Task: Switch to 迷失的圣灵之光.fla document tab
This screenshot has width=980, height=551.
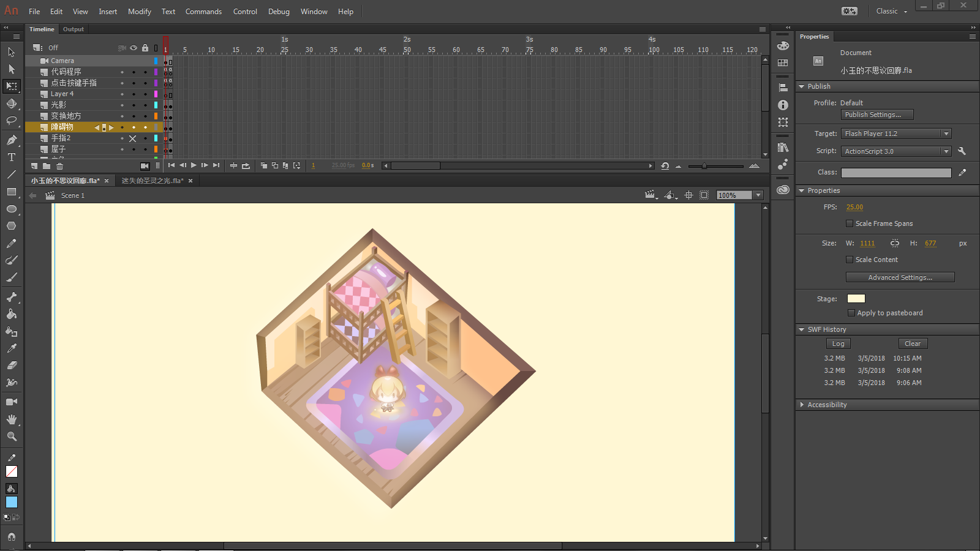Action: [153, 181]
